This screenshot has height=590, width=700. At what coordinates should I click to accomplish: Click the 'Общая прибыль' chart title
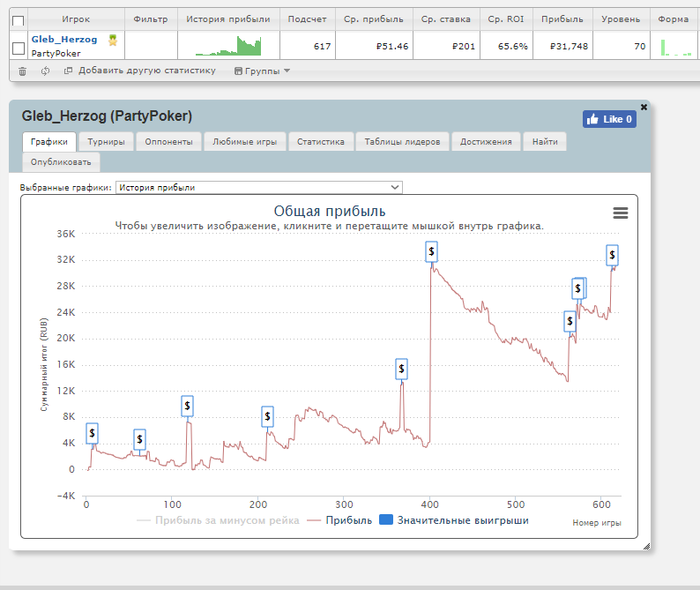(329, 211)
